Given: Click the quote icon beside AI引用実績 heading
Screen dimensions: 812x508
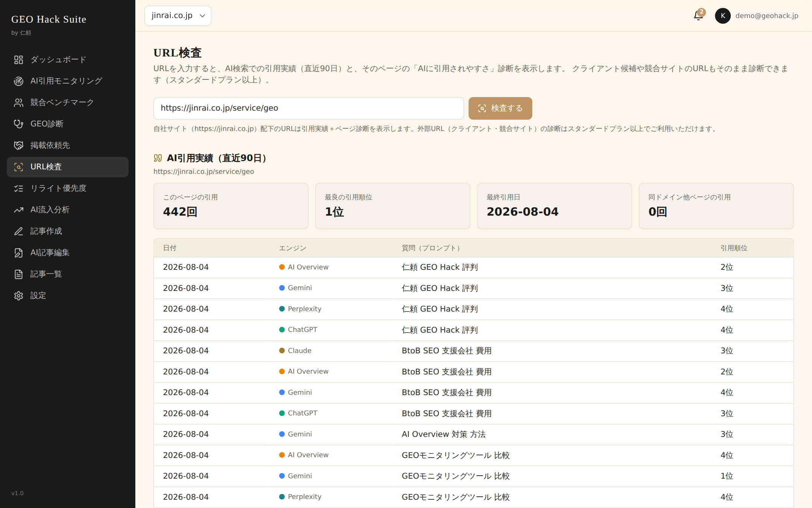Looking at the screenshot, I should [x=158, y=158].
